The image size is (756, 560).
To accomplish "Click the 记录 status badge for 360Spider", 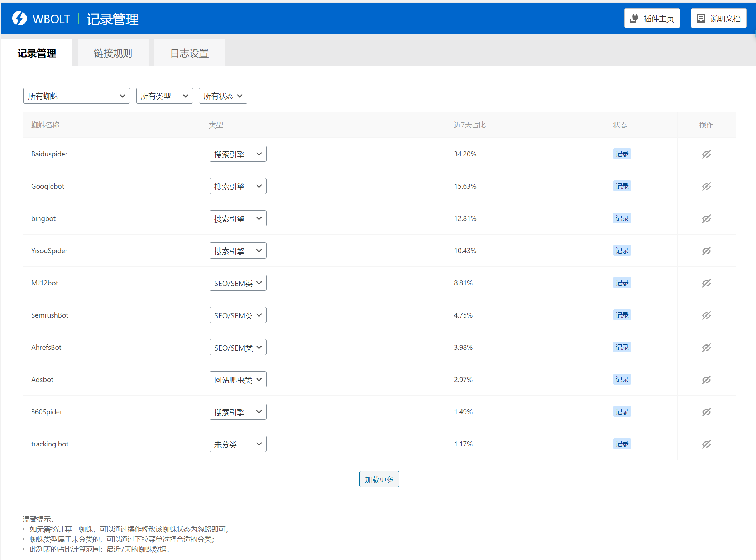I will point(622,412).
